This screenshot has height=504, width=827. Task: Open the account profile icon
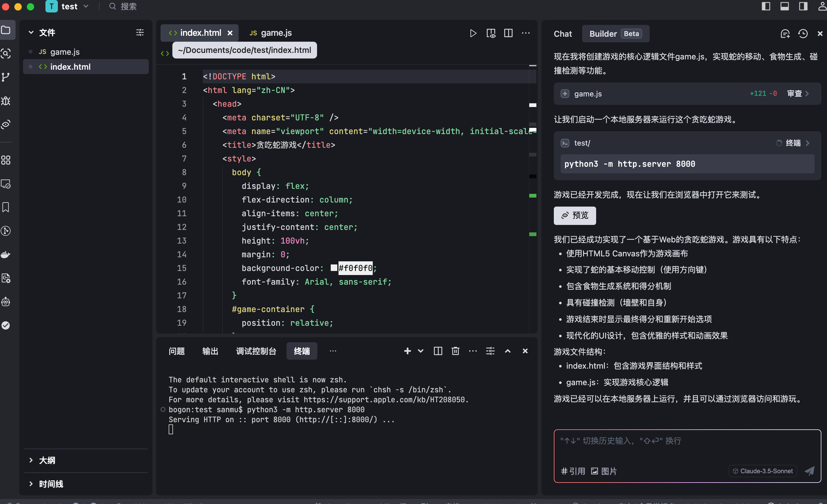click(822, 6)
